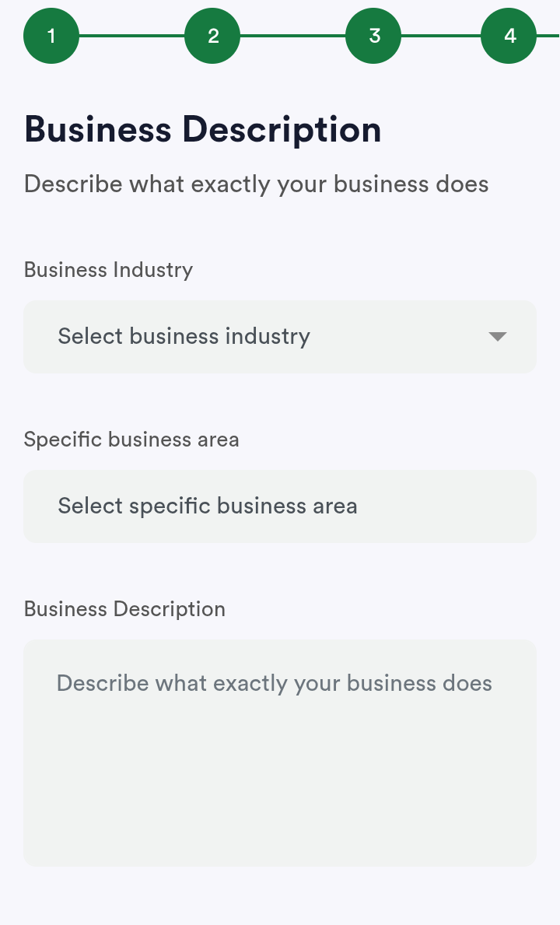Click the 'Business Industry' field label
Viewport: 560px width, 925px height.
(x=108, y=270)
